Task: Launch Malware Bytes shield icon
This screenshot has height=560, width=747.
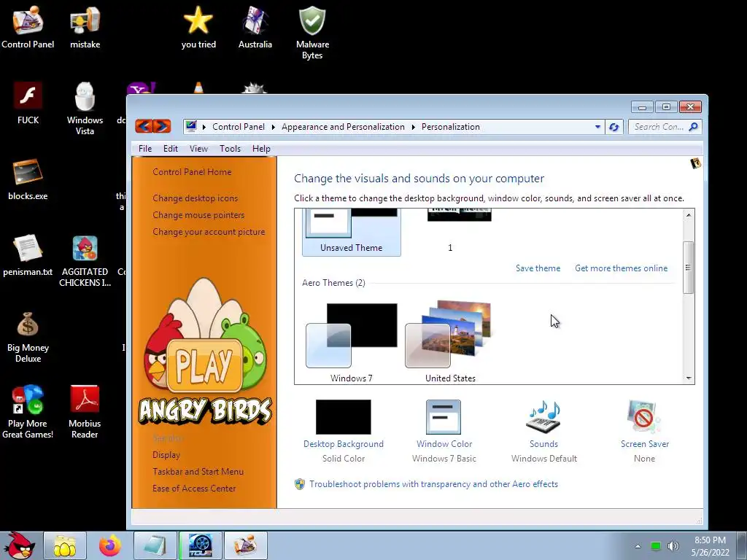Action: pyautogui.click(x=312, y=32)
